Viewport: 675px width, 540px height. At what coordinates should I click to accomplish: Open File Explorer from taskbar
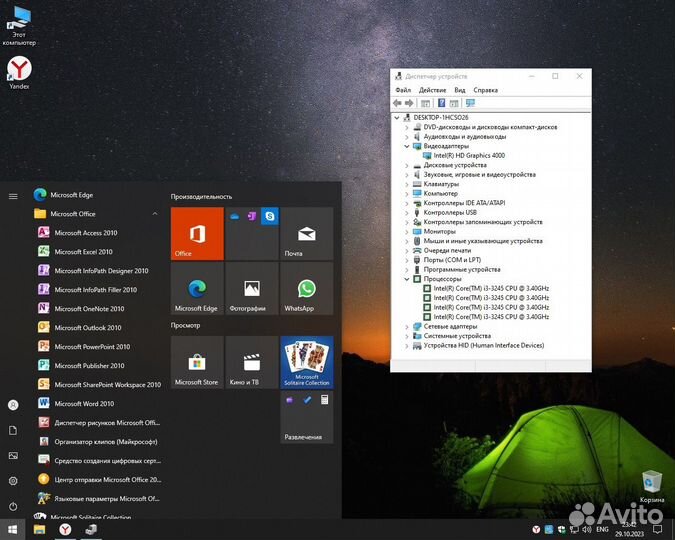click(x=40, y=529)
